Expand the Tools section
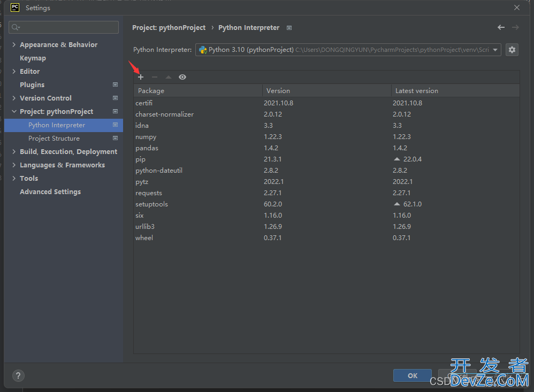Screen dimensions: 534x392 [14, 178]
